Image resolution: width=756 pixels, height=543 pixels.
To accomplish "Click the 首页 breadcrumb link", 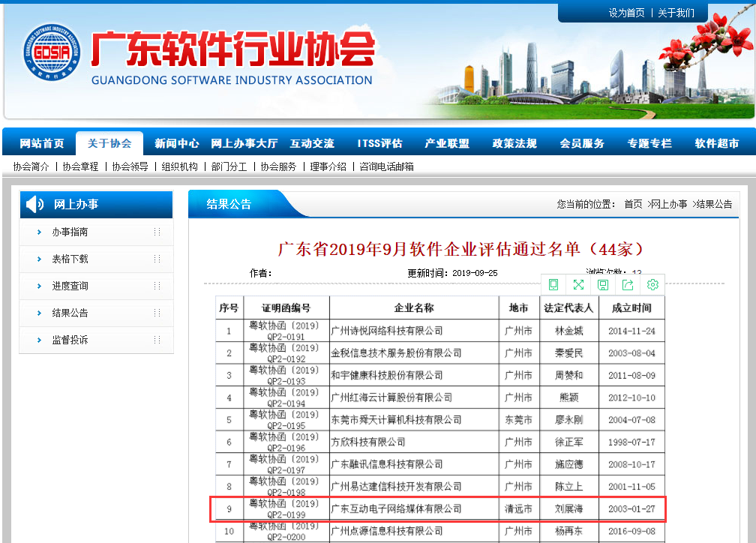I will tap(633, 204).
